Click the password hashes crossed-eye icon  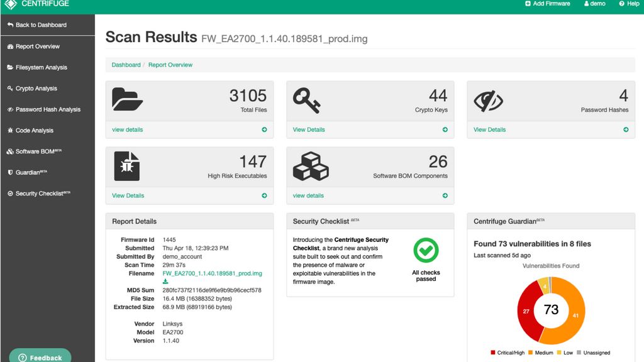488,101
